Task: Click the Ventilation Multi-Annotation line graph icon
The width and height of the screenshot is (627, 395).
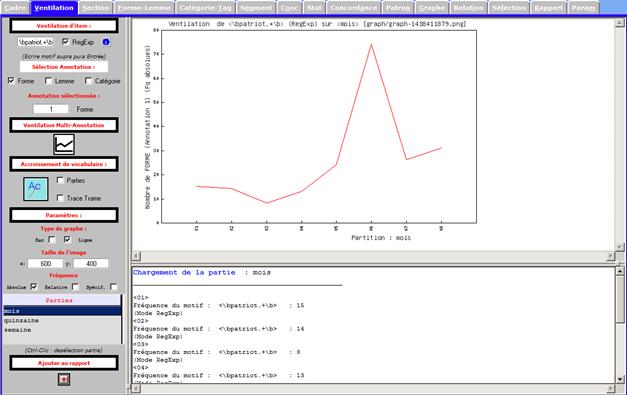Action: pos(64,144)
